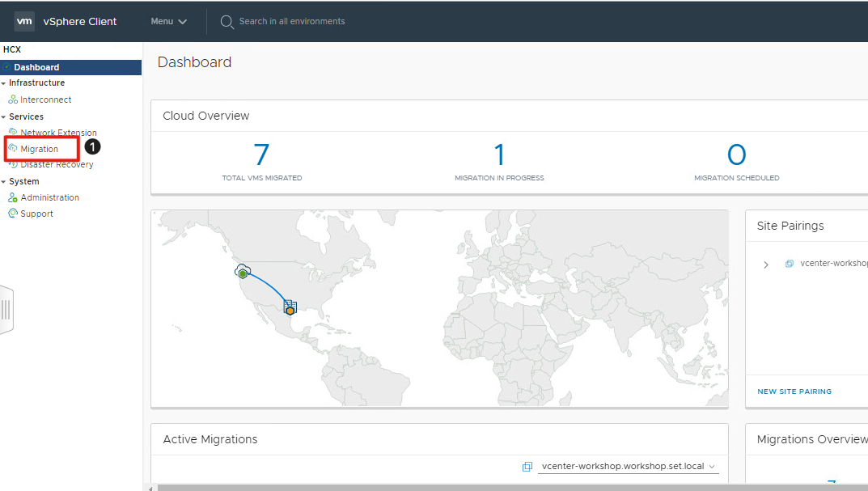Open the Menu dropdown in header
868x491 pixels.
pyautogui.click(x=168, y=21)
